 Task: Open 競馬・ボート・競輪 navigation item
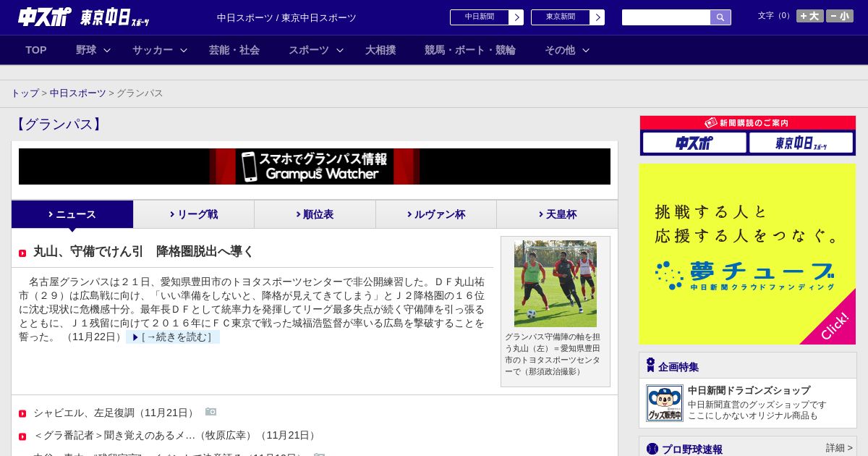[x=470, y=50]
